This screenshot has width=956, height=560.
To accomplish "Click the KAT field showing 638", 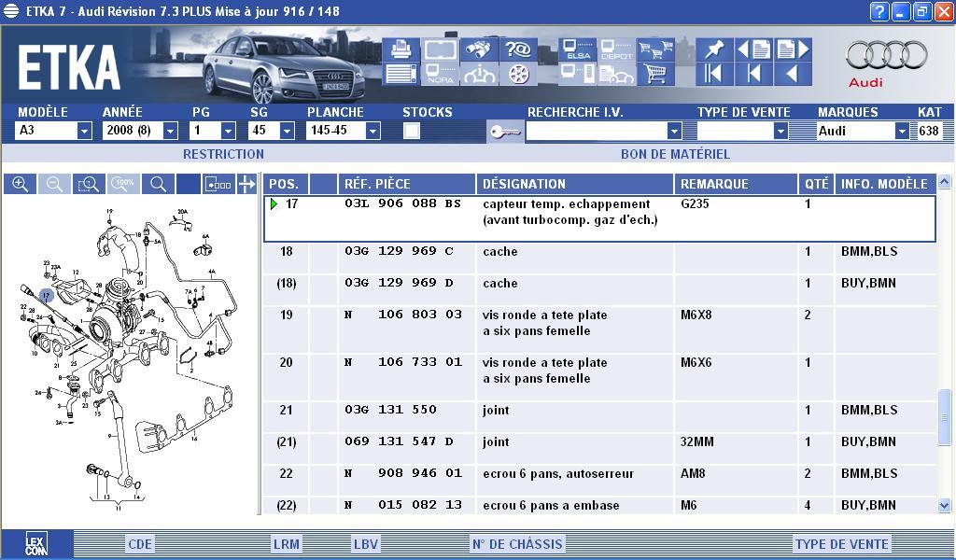I will (x=929, y=131).
